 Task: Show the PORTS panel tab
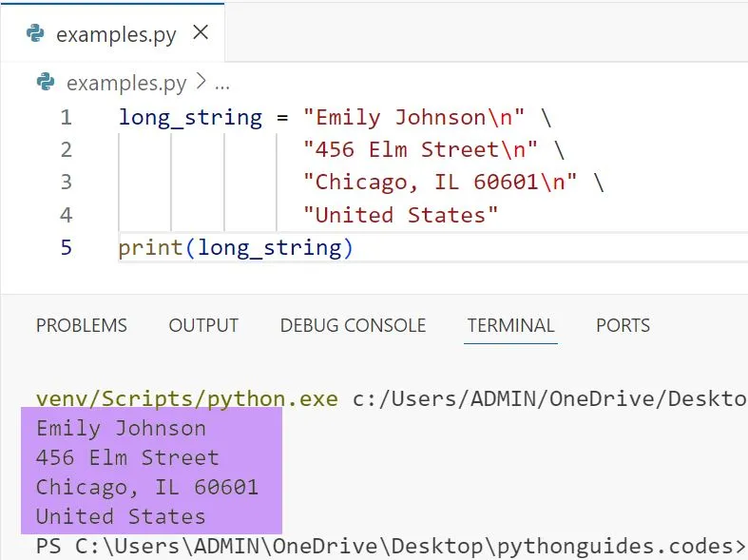(623, 325)
